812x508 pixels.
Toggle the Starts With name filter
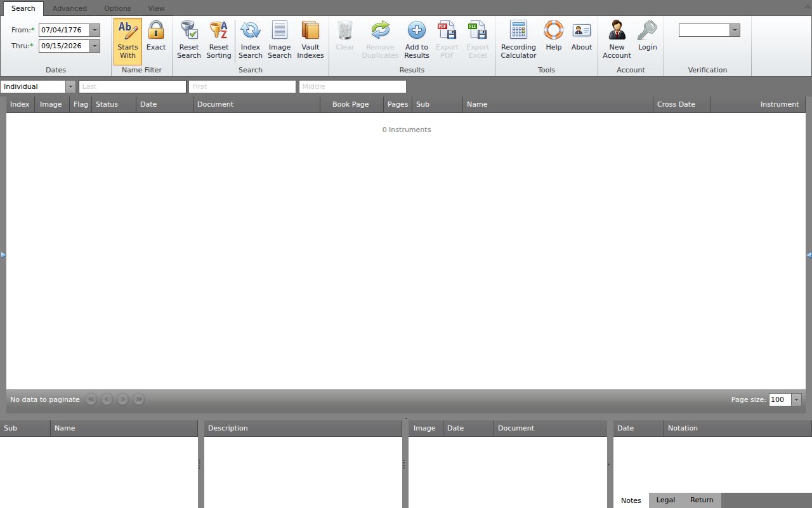128,41
